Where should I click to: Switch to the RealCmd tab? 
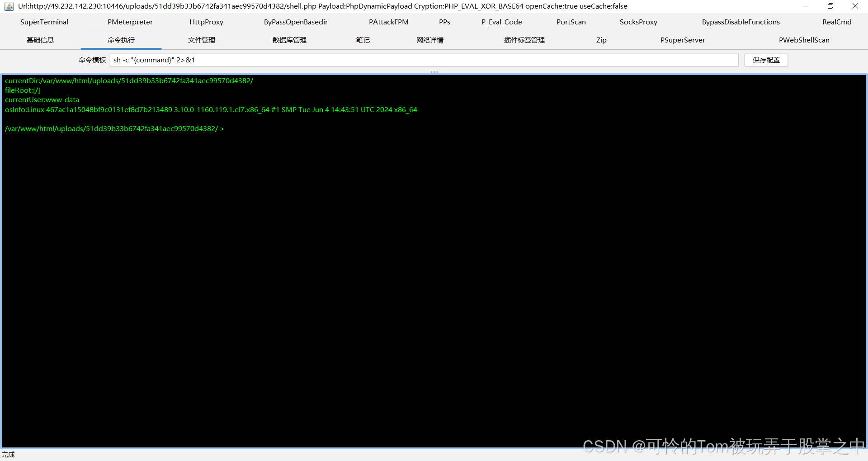[x=836, y=22]
